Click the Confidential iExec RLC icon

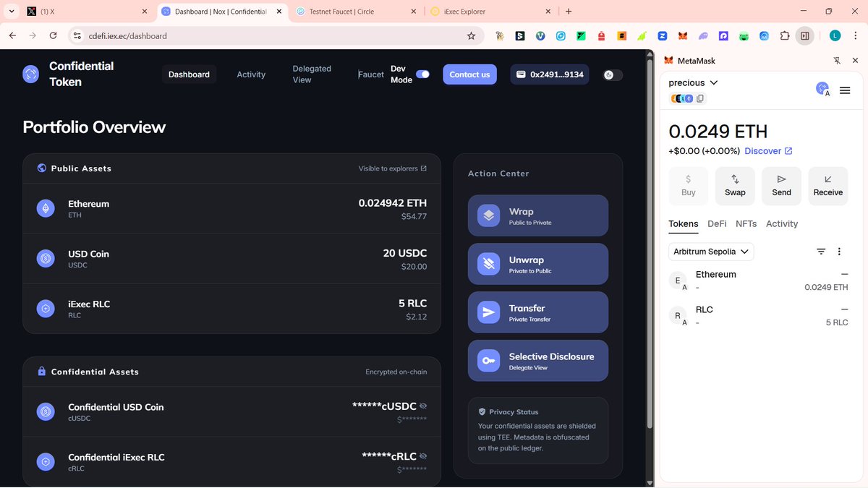click(46, 462)
